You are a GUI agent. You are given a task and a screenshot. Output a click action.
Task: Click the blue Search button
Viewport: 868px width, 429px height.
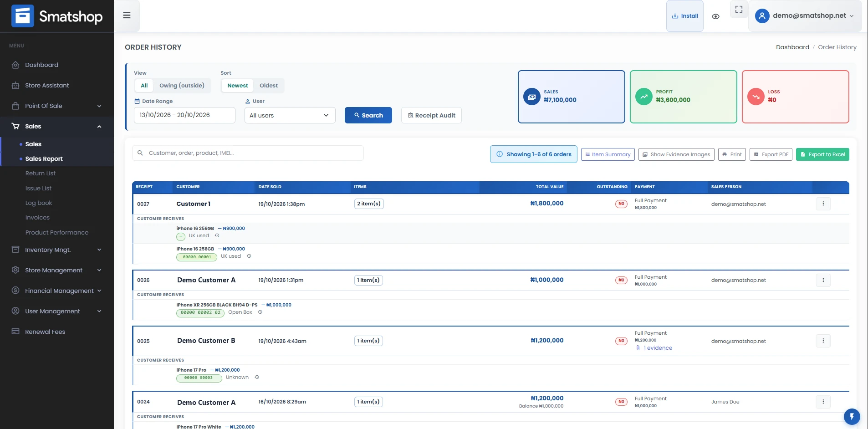coord(368,115)
